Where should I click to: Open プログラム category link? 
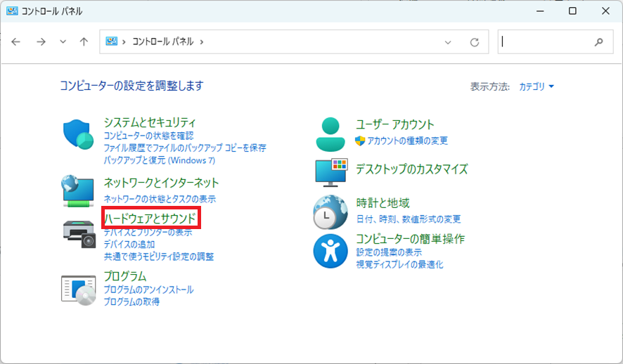tap(125, 276)
